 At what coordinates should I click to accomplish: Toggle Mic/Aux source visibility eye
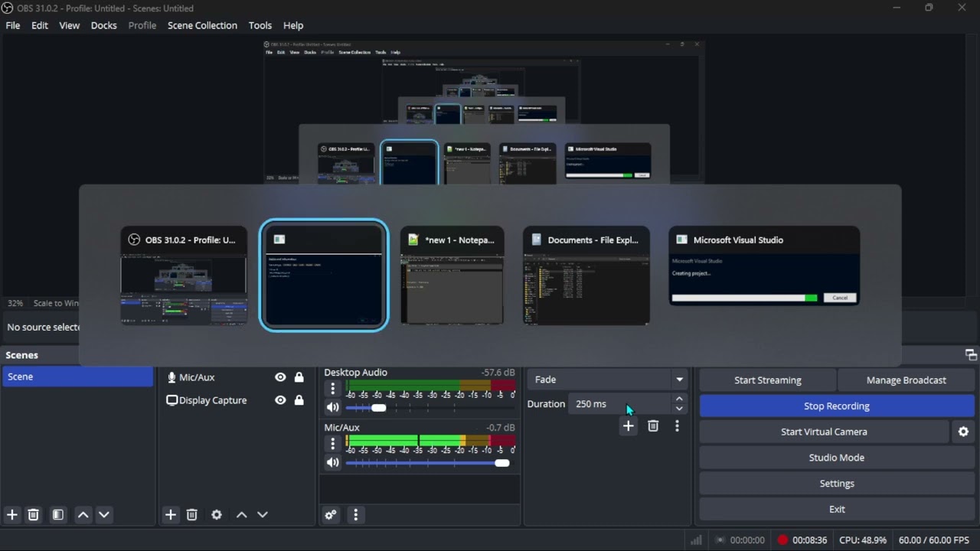point(280,377)
